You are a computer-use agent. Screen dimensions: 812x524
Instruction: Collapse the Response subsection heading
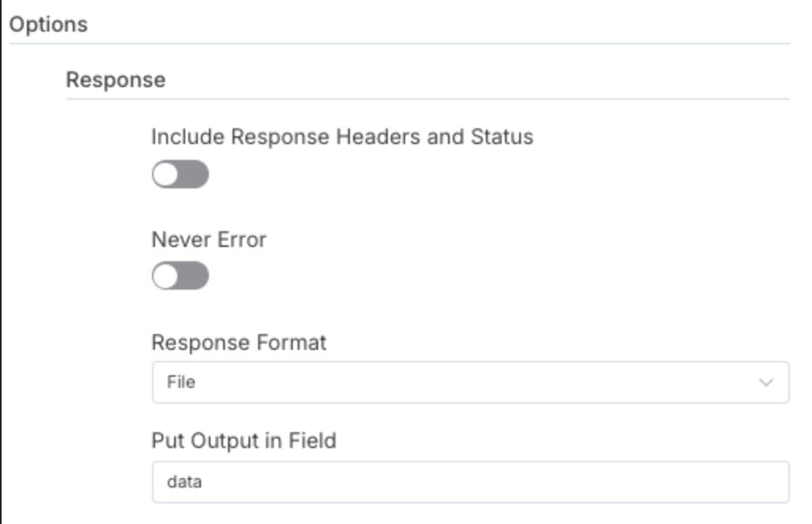pyautogui.click(x=116, y=80)
